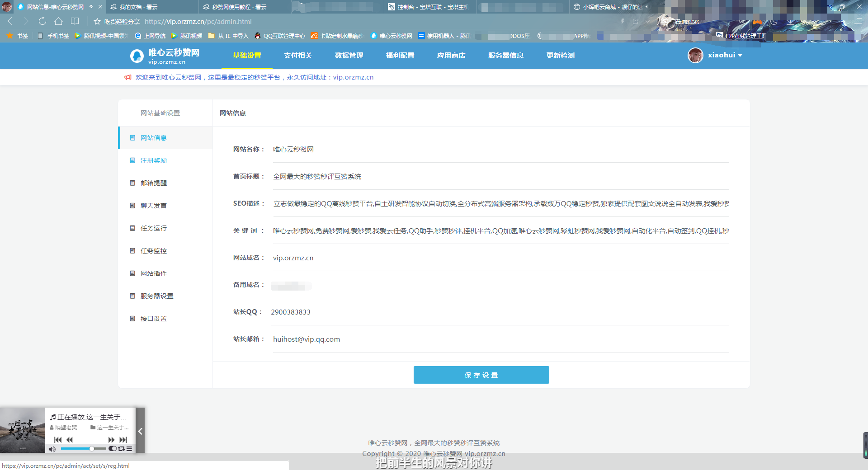
Task: Switch to 服务器信息 nav tab
Action: pyautogui.click(x=506, y=56)
